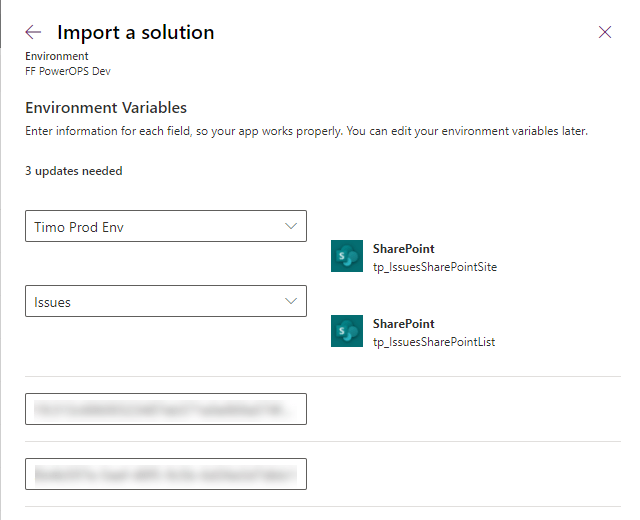
Task: Open the Timo Prod Env dropdown
Action: [150, 226]
